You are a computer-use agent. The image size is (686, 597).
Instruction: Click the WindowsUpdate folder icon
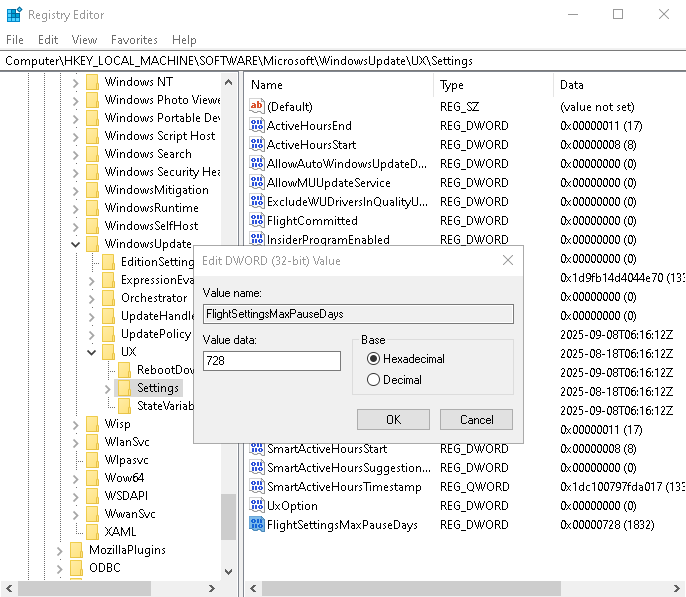point(92,244)
